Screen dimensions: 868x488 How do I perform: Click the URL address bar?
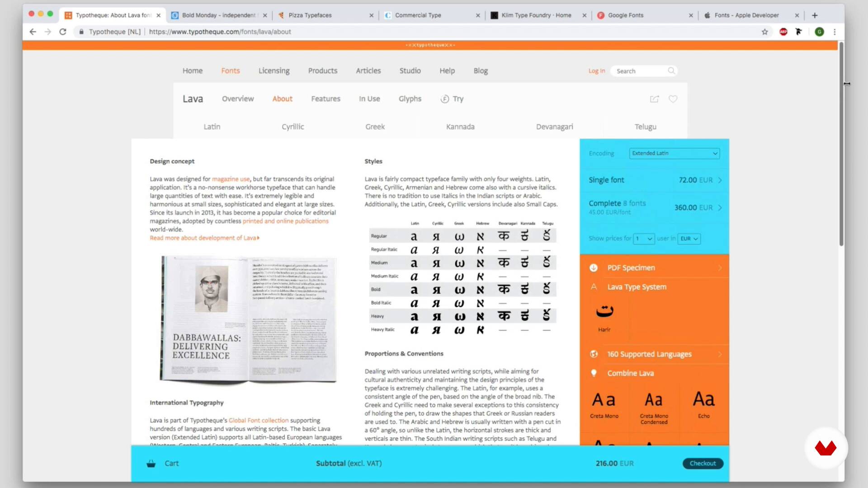[x=416, y=32]
